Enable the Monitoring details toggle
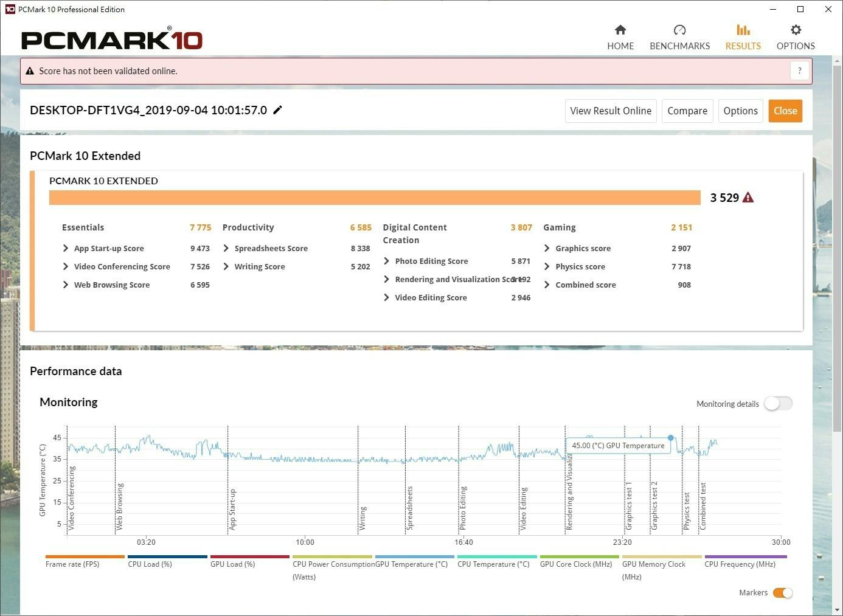The height and width of the screenshot is (616, 843). [x=778, y=404]
